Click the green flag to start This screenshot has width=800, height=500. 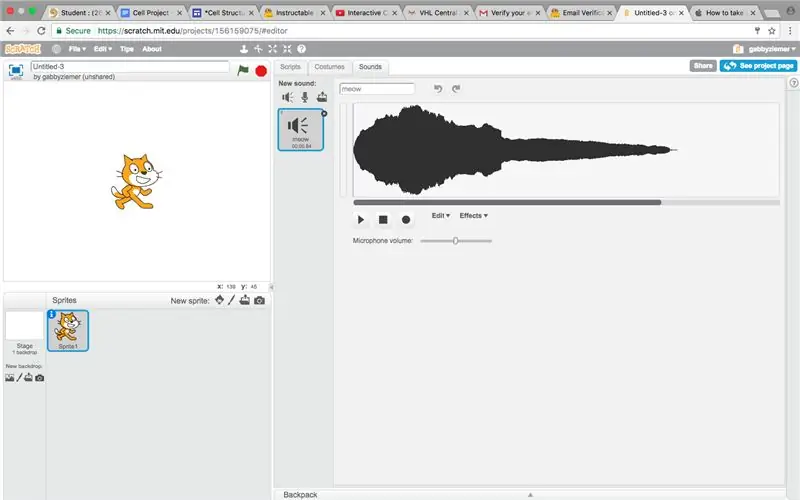point(243,70)
